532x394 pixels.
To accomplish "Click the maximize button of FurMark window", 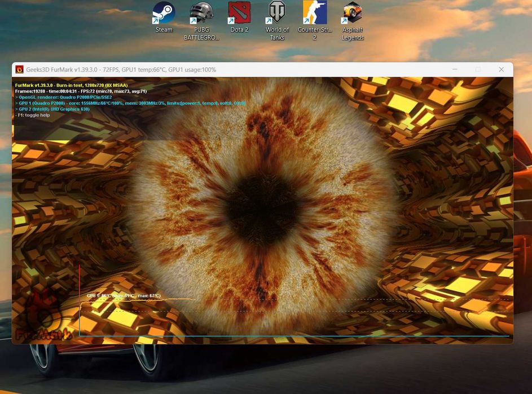I will click(x=478, y=69).
